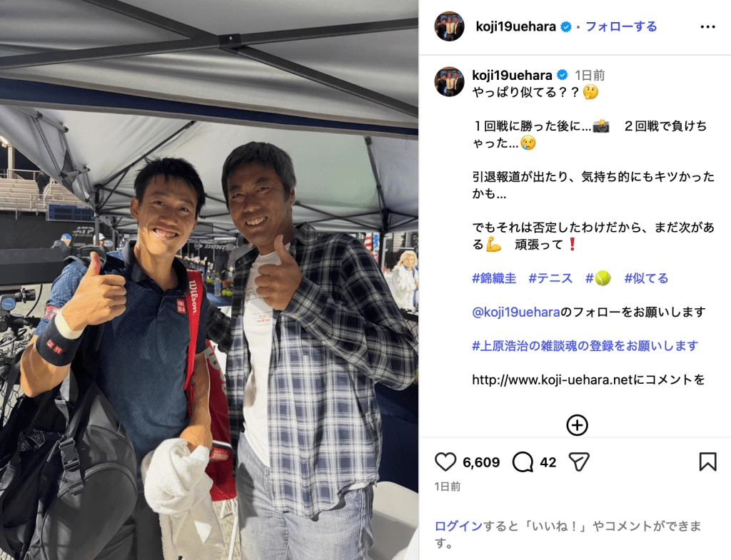This screenshot has height=560, width=731.
Task: Like the post with heart icon
Action: click(x=445, y=462)
